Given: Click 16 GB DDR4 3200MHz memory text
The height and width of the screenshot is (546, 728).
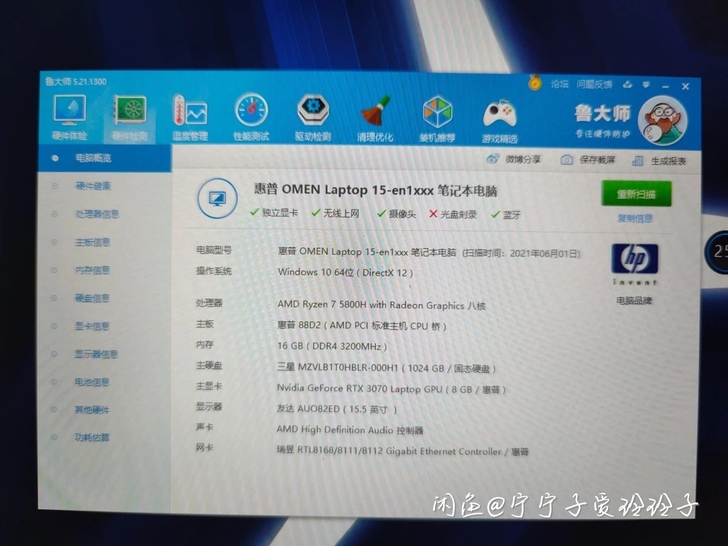Looking at the screenshot, I should pyautogui.click(x=332, y=346).
